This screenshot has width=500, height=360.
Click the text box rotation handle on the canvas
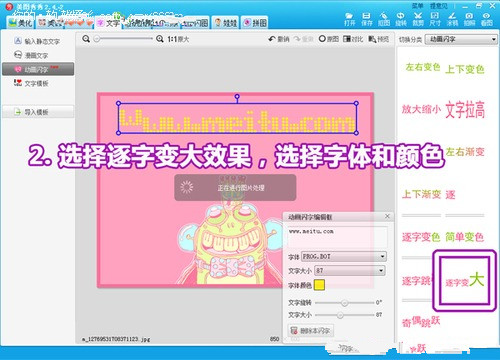click(237, 97)
